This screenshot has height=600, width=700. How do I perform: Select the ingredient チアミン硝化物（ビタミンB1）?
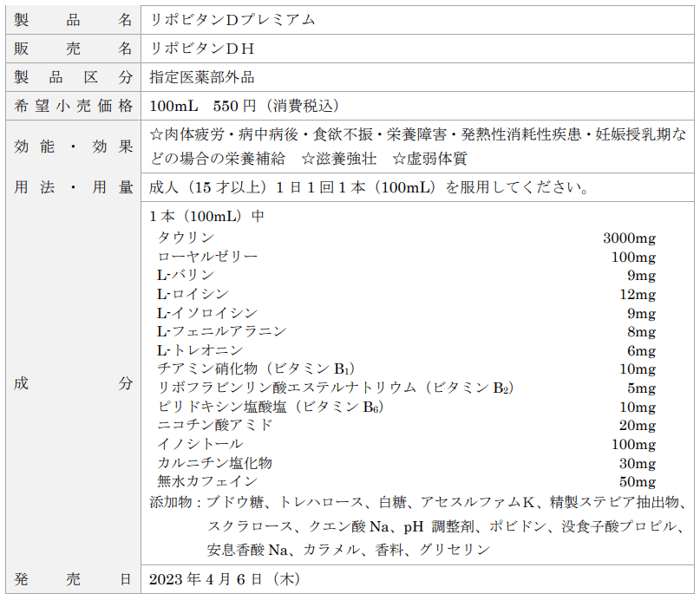click(257, 368)
